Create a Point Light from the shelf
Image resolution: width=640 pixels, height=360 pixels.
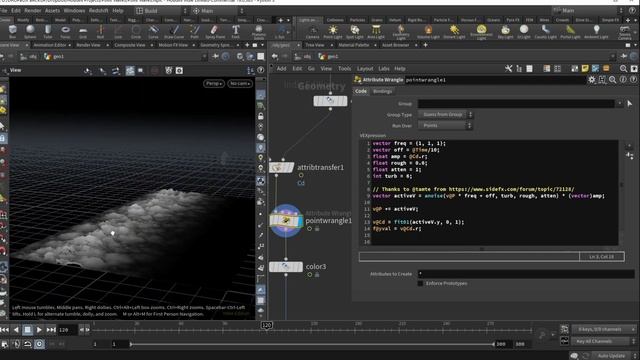click(333, 31)
